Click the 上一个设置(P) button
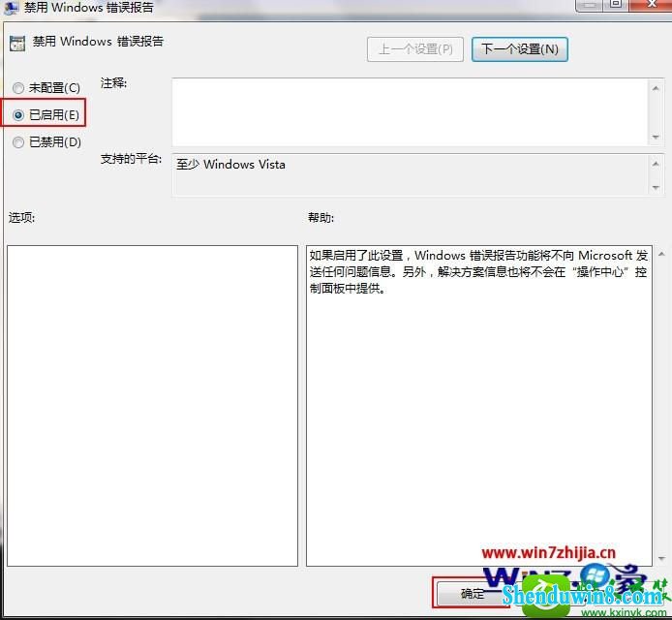672x620 pixels. (414, 49)
